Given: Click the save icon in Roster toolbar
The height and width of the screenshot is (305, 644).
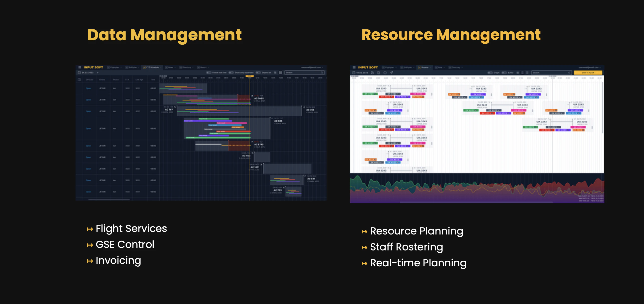Looking at the screenshot, I should [x=372, y=73].
